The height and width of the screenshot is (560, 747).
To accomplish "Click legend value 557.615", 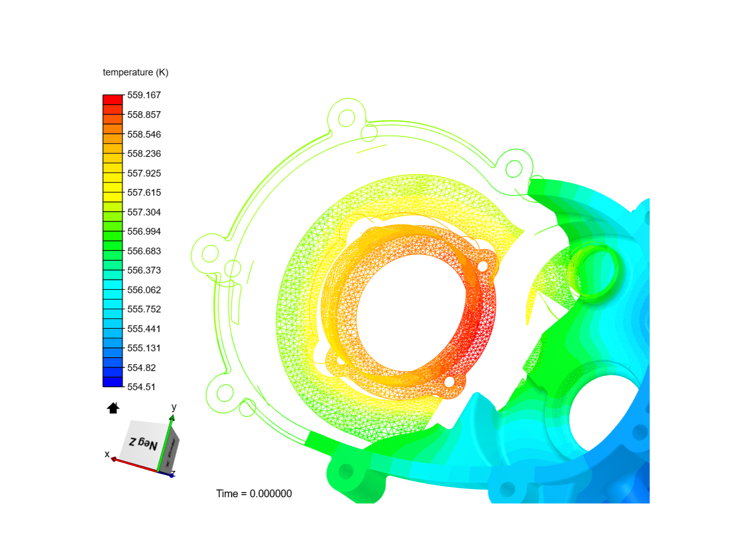I will pyautogui.click(x=144, y=192).
